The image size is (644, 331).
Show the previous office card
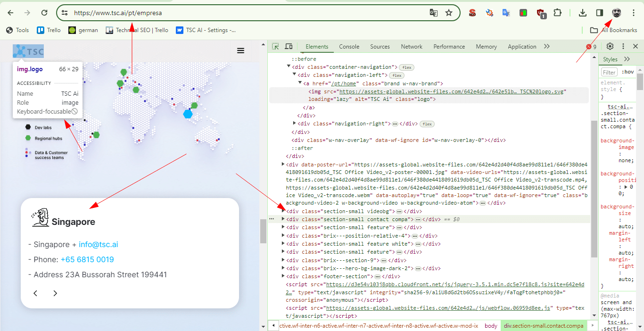(x=35, y=293)
